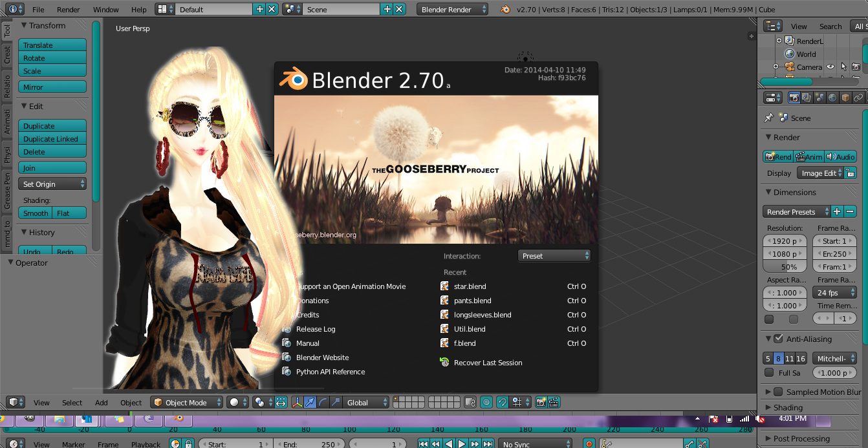868x448 pixels.
Task: Open the Add menu in 3D view header
Action: click(102, 403)
